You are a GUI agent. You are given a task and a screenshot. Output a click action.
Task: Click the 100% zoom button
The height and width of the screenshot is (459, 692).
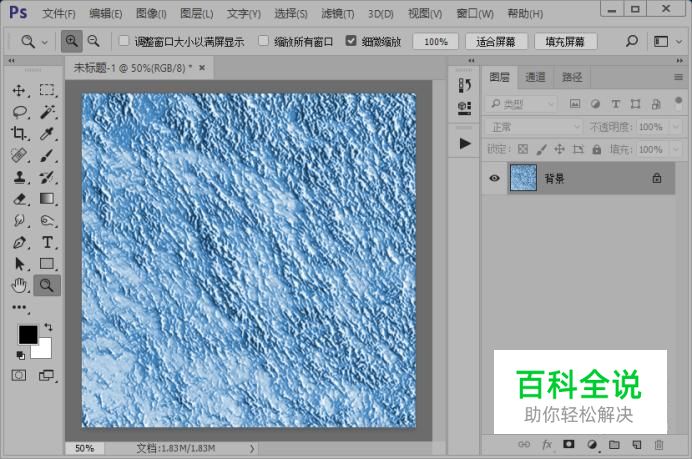[436, 41]
